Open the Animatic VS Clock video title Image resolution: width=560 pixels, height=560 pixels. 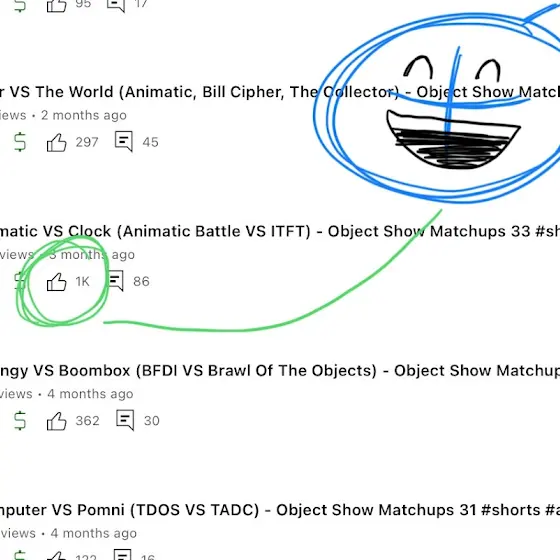pos(280,231)
